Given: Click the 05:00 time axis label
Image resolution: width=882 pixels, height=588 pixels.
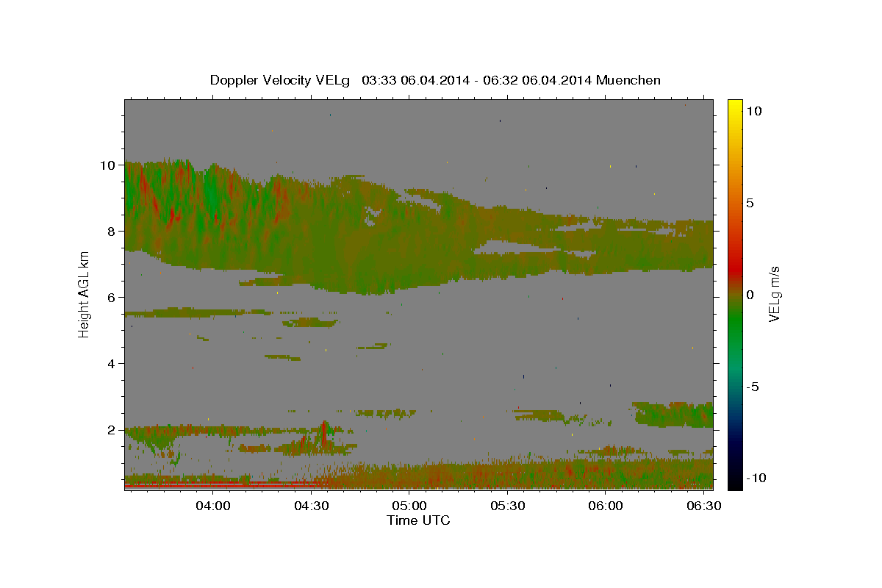Looking at the screenshot, I should point(409,506).
